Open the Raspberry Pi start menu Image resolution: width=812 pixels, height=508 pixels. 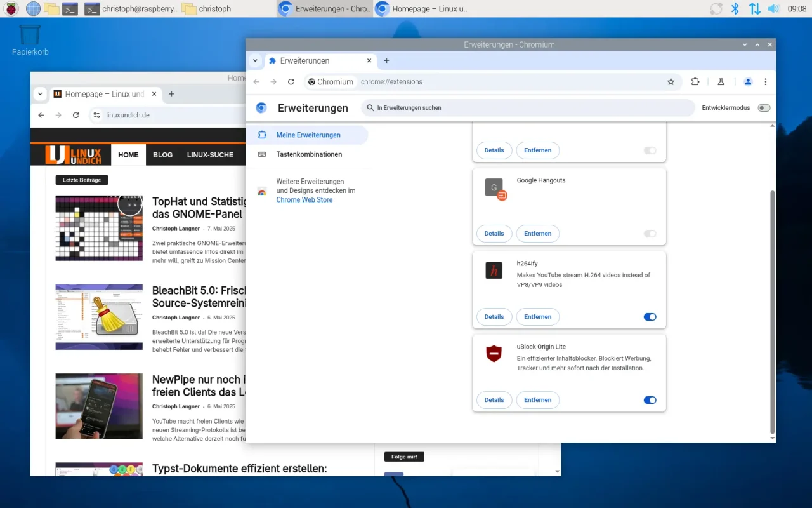tap(12, 9)
